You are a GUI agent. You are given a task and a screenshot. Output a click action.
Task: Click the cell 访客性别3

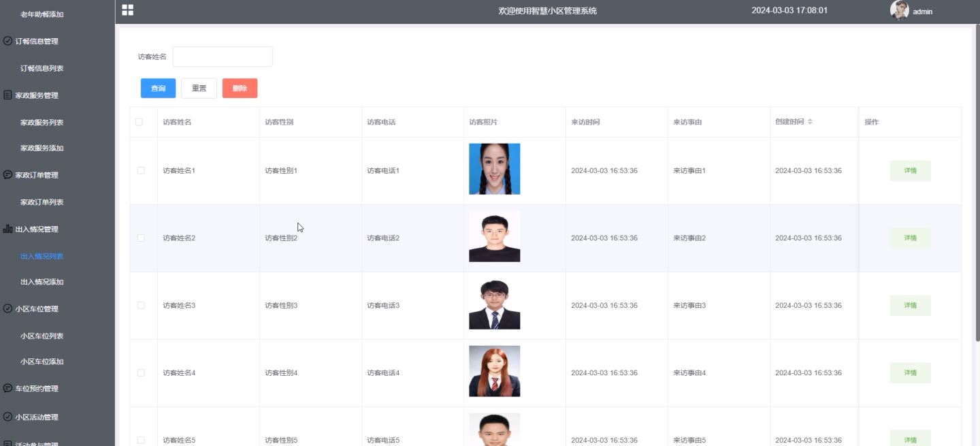tap(281, 306)
